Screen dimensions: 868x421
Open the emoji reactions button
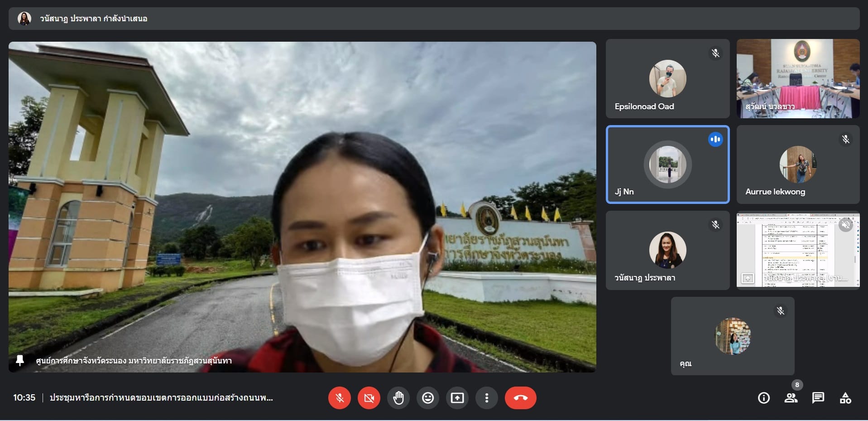pyautogui.click(x=428, y=398)
